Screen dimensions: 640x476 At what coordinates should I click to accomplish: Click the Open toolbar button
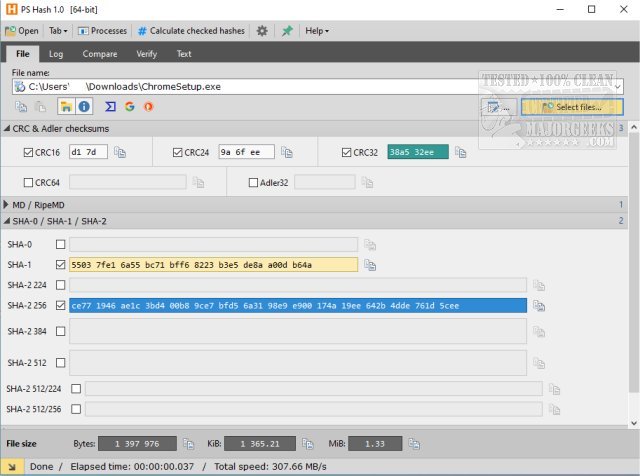tap(22, 31)
